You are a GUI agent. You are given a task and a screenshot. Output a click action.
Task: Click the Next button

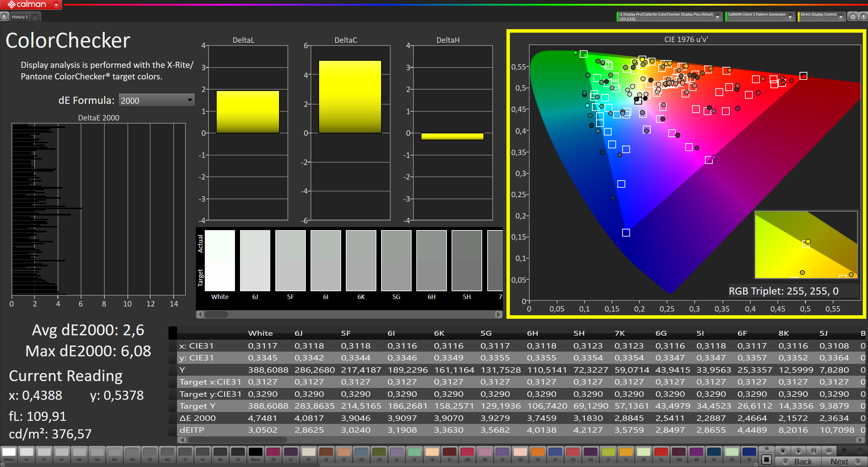(839, 462)
